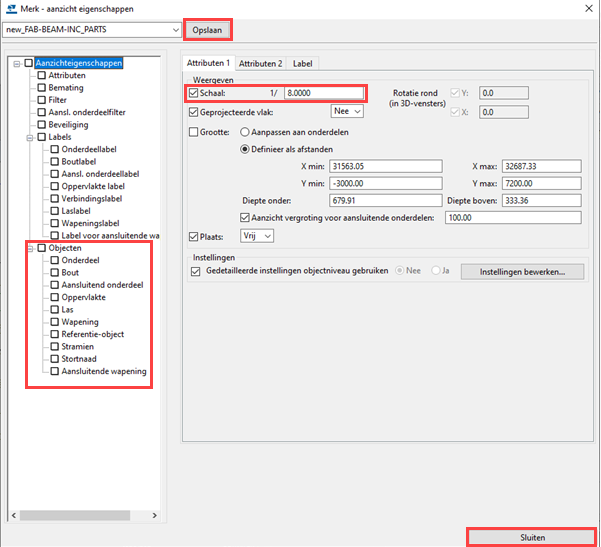The width and height of the screenshot is (601, 547).
Task: Click Instellingen bewerken button
Action: click(523, 271)
